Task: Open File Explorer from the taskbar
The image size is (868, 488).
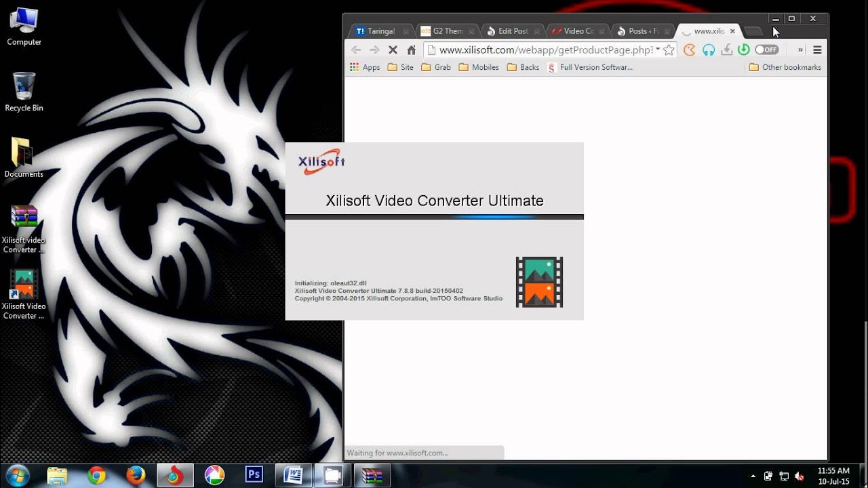Action: point(58,476)
